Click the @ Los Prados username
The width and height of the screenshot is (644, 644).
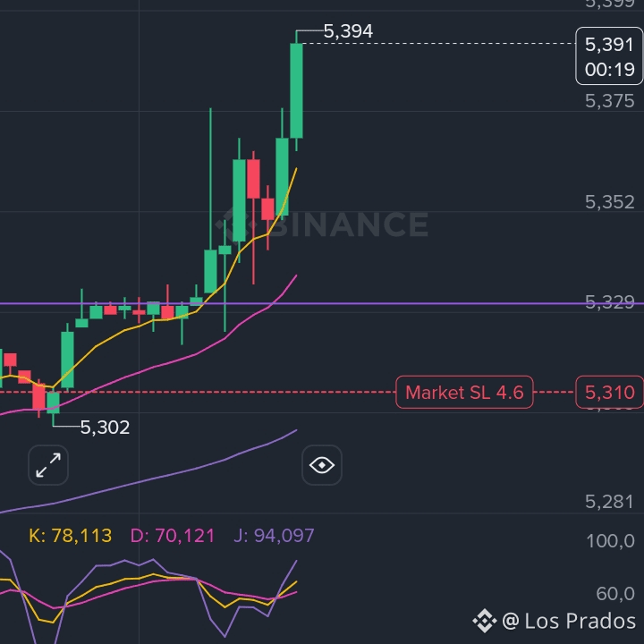569,621
